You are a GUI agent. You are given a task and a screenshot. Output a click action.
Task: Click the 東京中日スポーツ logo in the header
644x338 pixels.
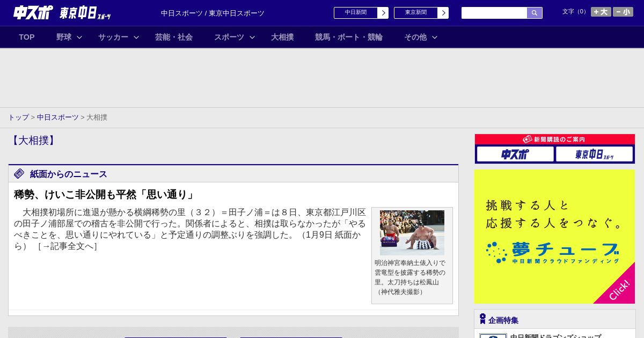tap(85, 13)
